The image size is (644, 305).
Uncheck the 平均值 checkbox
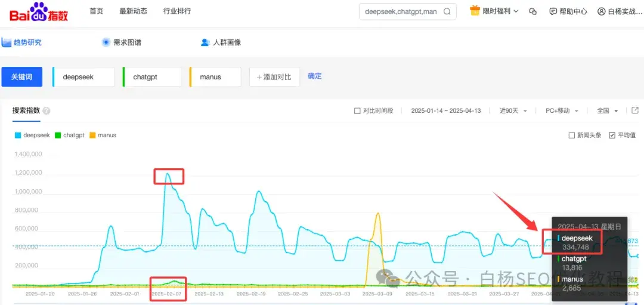[x=612, y=135]
